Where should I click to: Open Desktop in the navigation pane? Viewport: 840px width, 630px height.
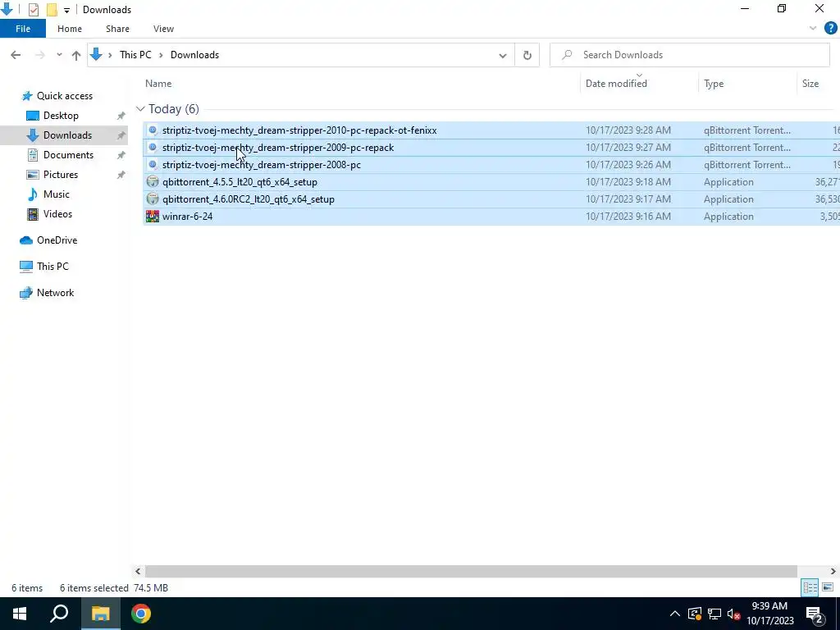click(61, 116)
